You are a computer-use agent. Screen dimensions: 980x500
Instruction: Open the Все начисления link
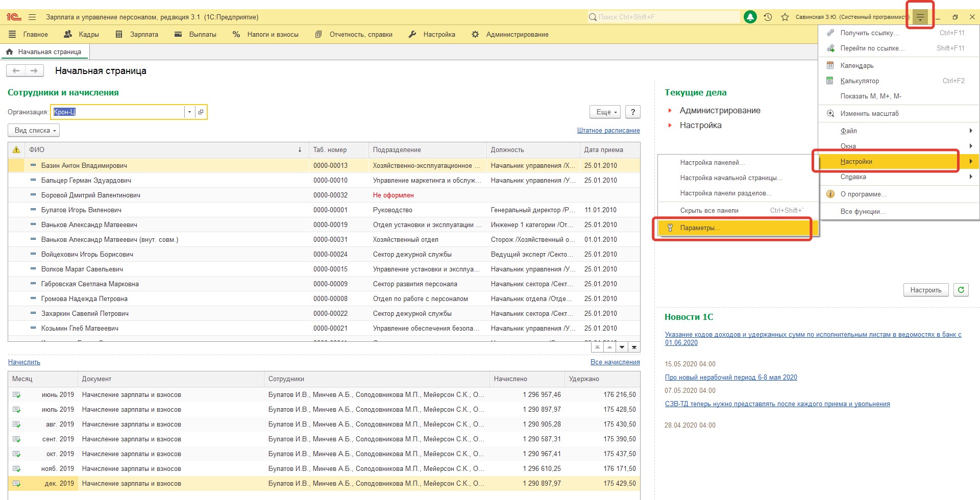coord(615,362)
